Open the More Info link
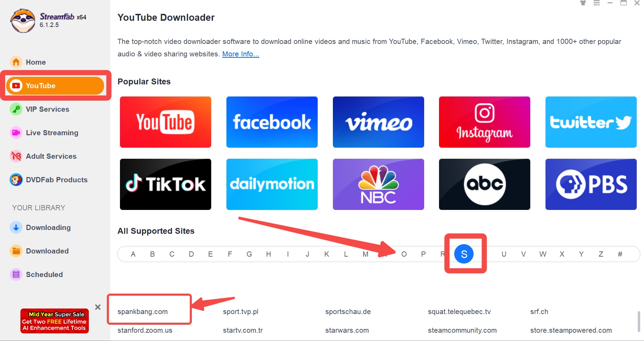This screenshot has width=644, height=341. (x=241, y=54)
